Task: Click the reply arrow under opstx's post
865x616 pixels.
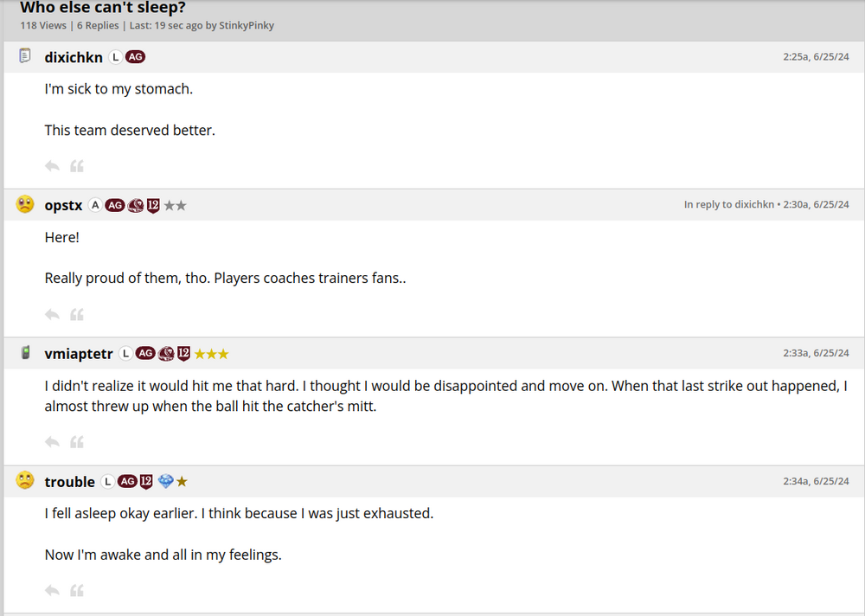Action: (x=52, y=315)
